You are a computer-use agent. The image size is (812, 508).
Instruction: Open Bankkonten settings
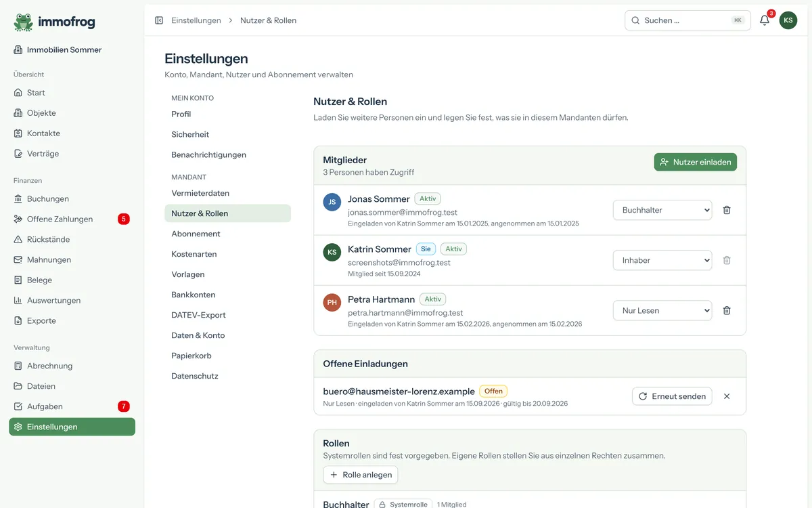tap(227, 295)
